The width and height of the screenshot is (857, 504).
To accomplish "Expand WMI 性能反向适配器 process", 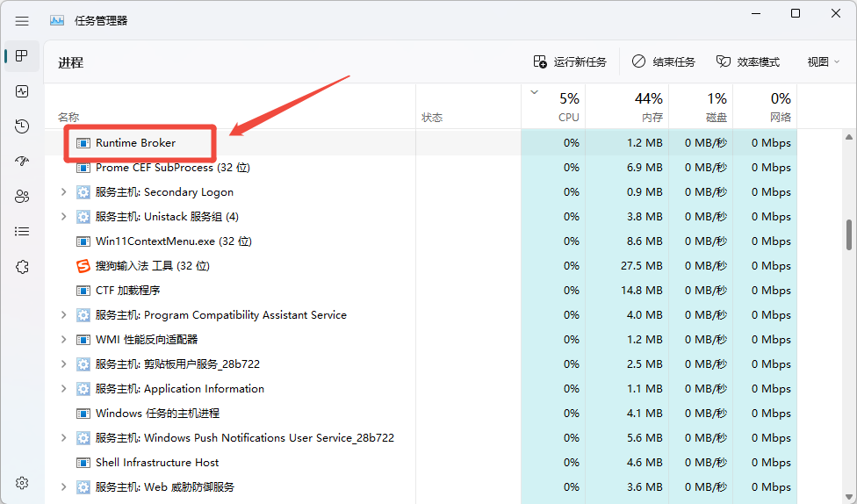I will click(63, 340).
